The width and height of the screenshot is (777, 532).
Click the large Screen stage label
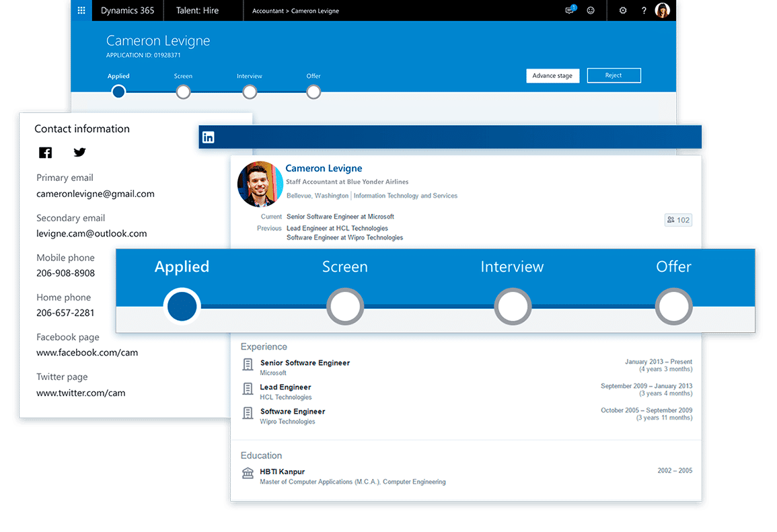coord(345,267)
